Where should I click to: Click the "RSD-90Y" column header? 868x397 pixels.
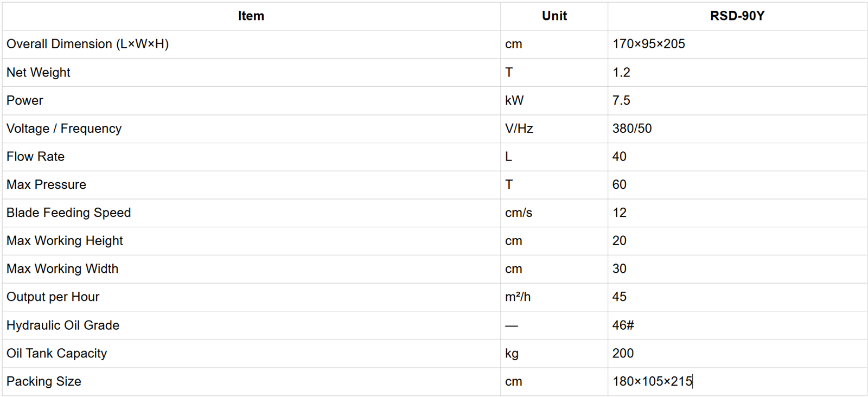pos(737,16)
